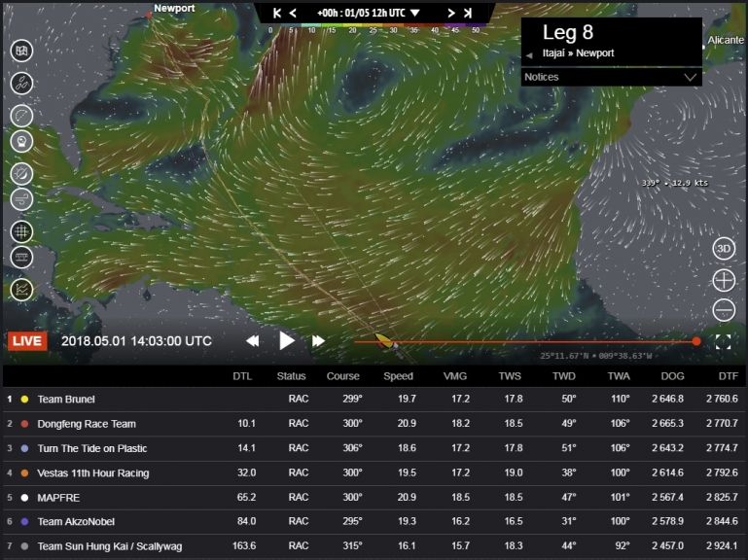Jump to first forecast time step
Image resolution: width=748 pixels, height=560 pixels.
pyautogui.click(x=276, y=14)
